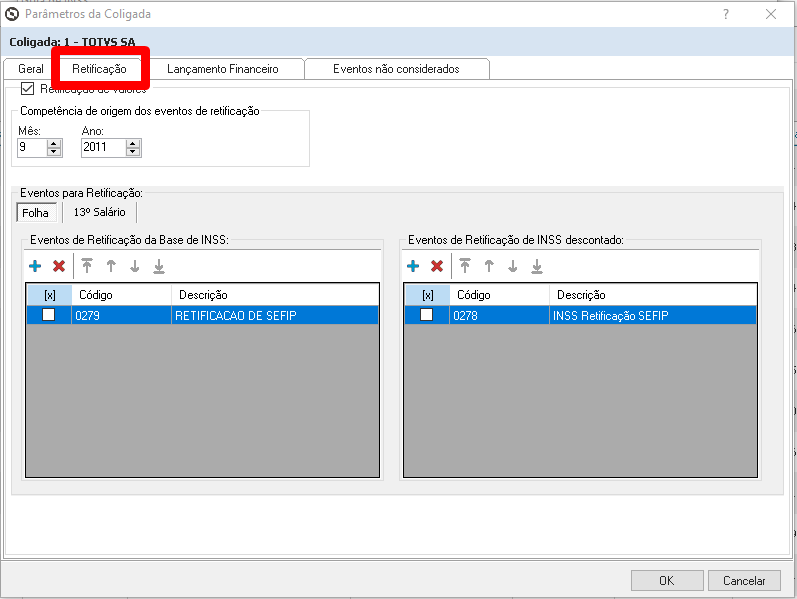This screenshot has width=797, height=599.
Task: Focus the Ano input field
Action: click(x=104, y=147)
